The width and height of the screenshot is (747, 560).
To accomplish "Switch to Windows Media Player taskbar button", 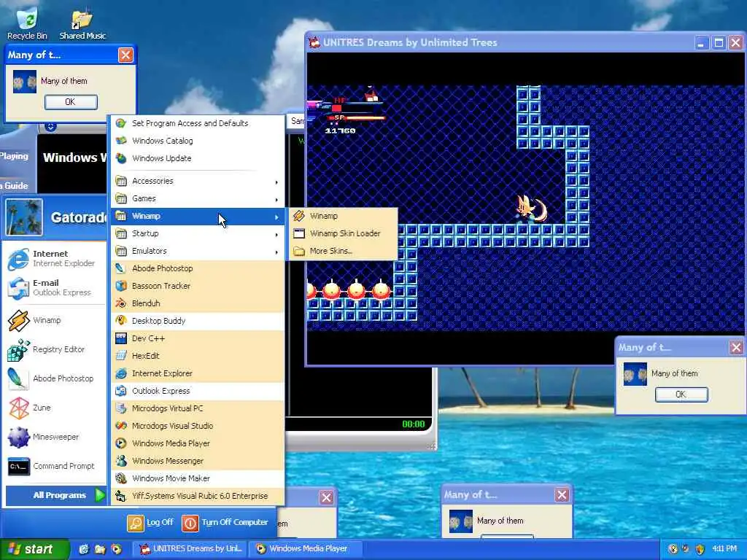I will click(x=307, y=548).
